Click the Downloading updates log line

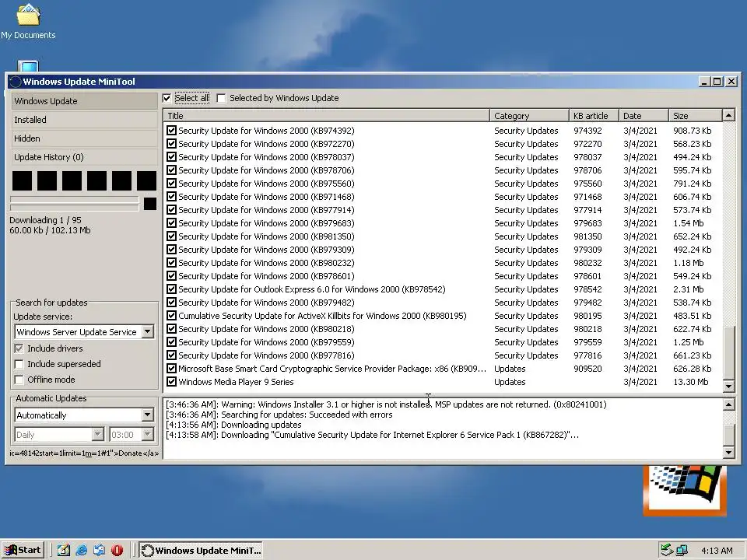(233, 425)
